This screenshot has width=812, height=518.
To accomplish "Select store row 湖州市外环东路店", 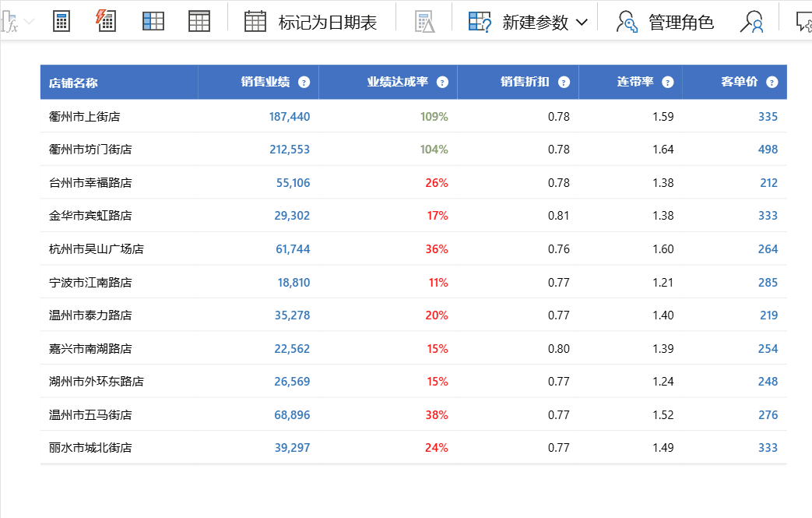I will pyautogui.click(x=413, y=381).
